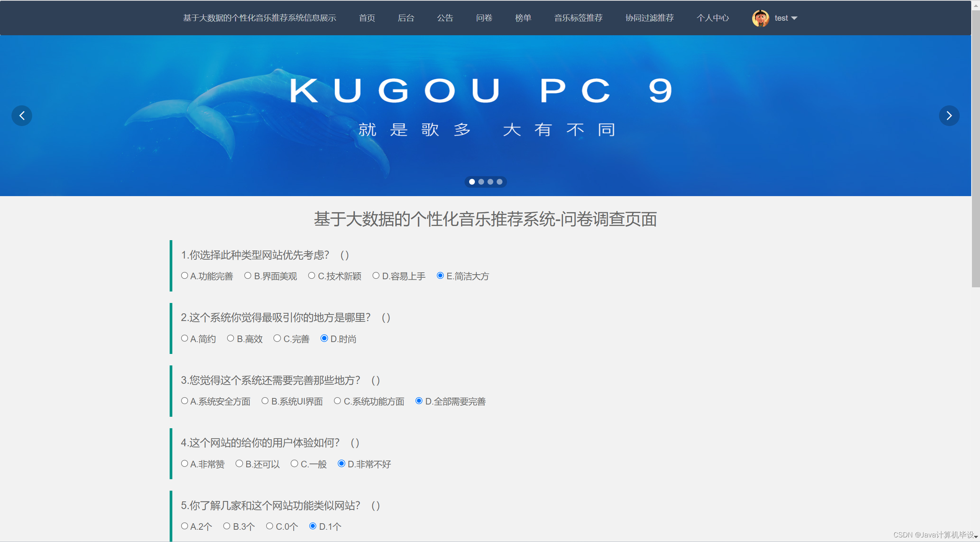The width and height of the screenshot is (980, 542).
Task: Go to 音乐标签推荐 page
Action: tap(578, 18)
